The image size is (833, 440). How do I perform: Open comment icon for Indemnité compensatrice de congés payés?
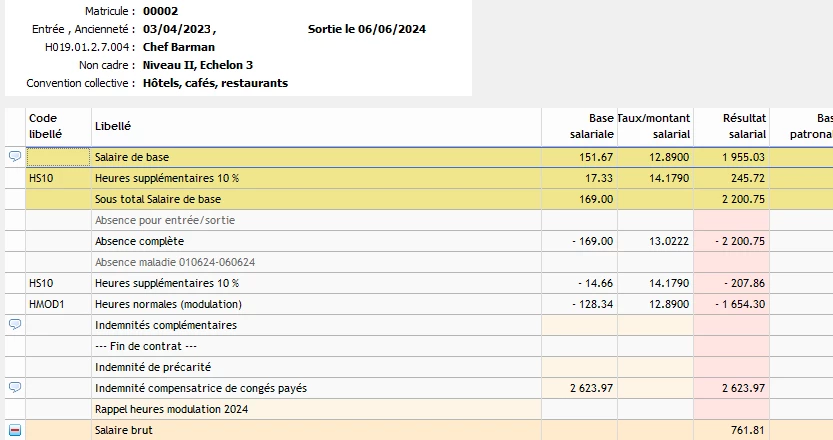click(15, 387)
